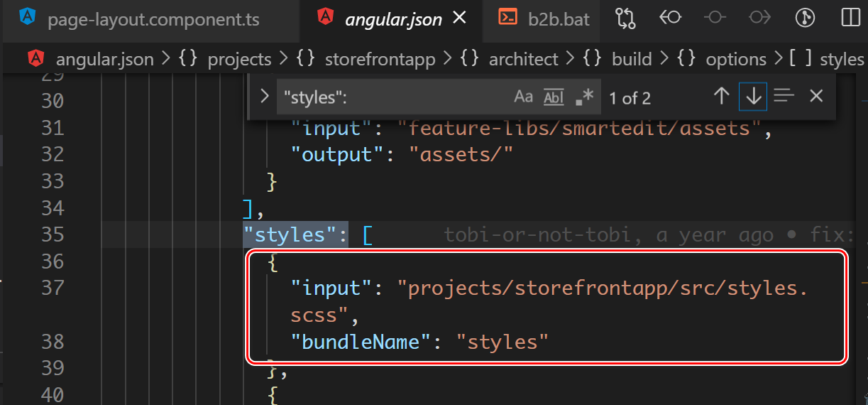Click projects breadcrumb segment
The width and height of the screenshot is (868, 405).
[x=239, y=60]
